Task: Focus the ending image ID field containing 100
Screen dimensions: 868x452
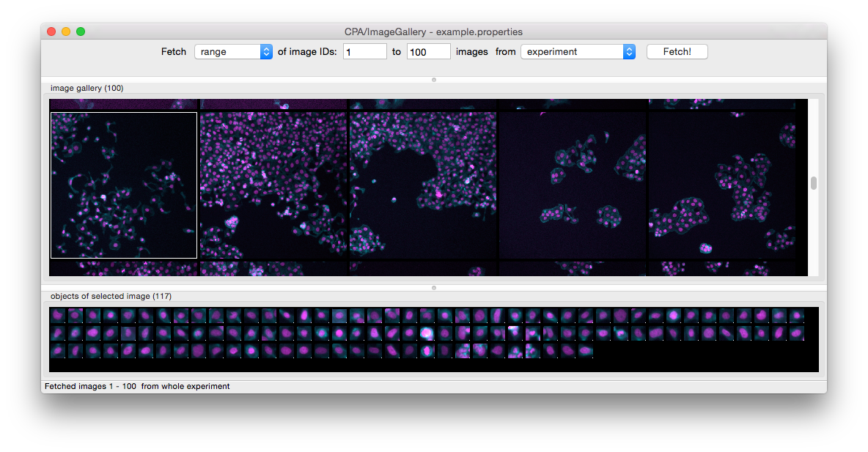Action: click(x=428, y=52)
